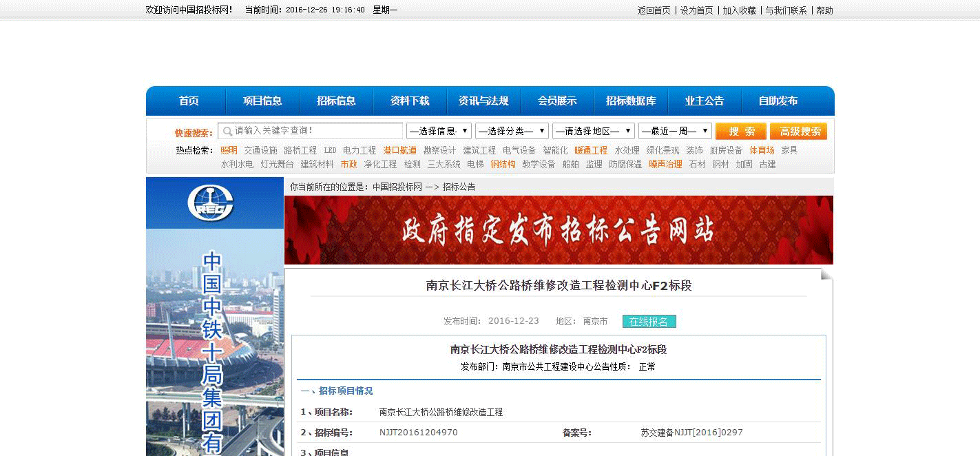Switch to the 招标信息 navigation tab

pyautogui.click(x=336, y=101)
